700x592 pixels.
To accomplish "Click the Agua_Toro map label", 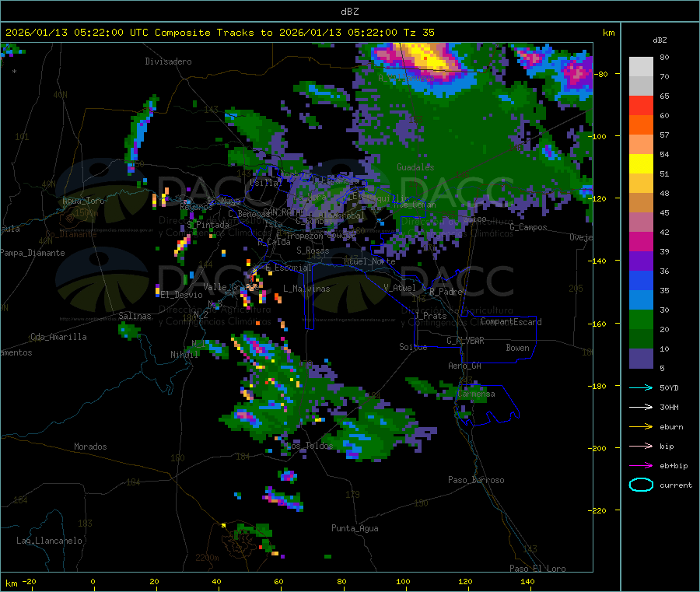I will pos(83,201).
